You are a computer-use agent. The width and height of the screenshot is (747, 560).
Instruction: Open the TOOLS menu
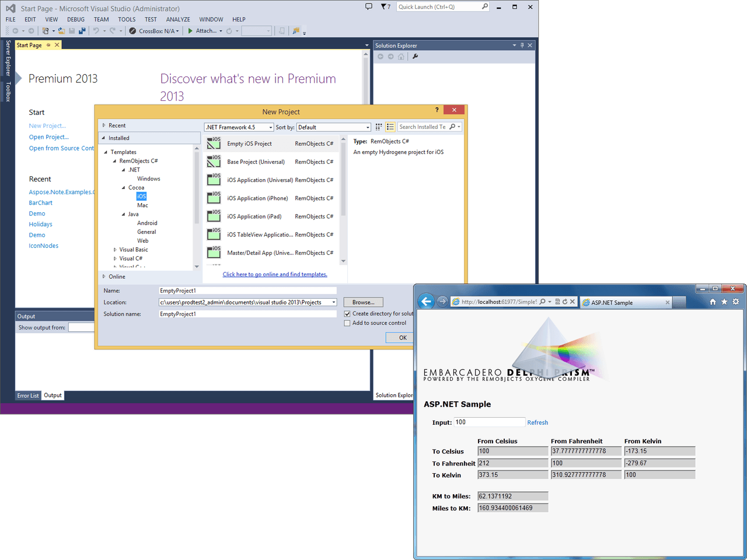[127, 19]
